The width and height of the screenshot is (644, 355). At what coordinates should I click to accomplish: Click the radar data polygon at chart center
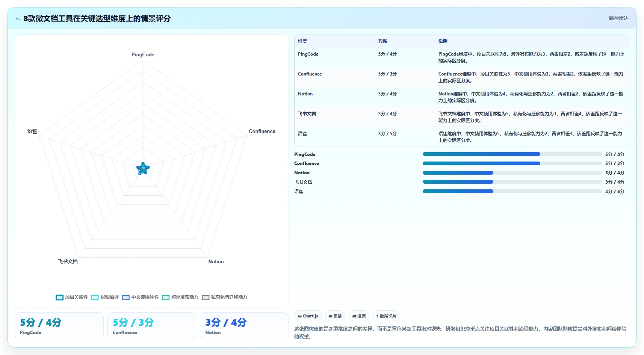[x=143, y=169]
